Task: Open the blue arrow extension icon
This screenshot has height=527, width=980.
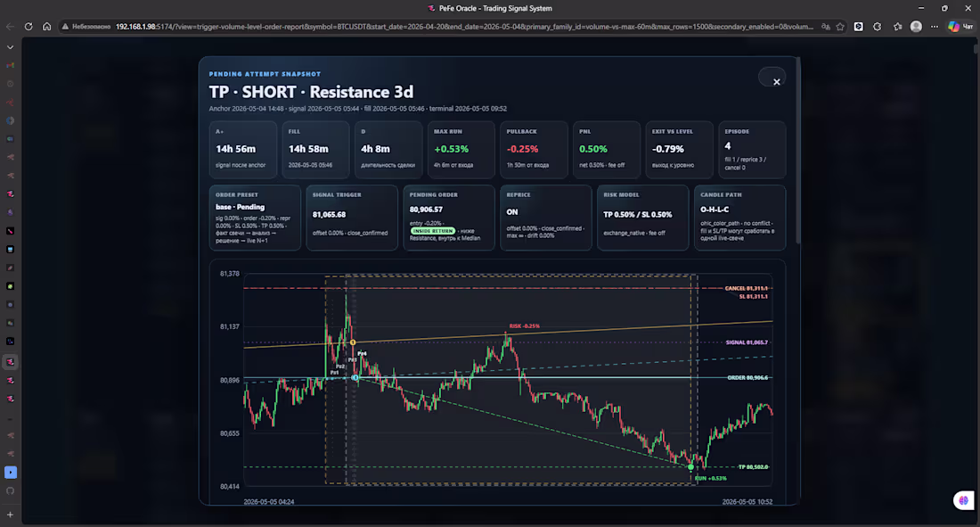Action: 859,27
